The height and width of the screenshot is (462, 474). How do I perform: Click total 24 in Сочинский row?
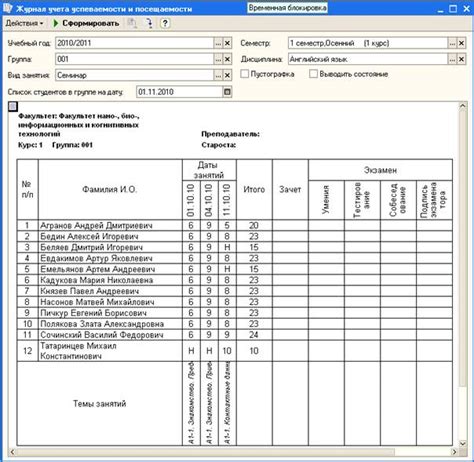(x=254, y=335)
